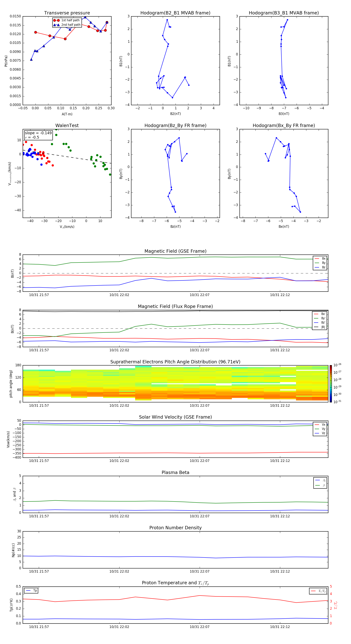This screenshot has height=644, width=351.
Task: Click the 'A(T·m)' x-axis label
Action: click(x=67, y=114)
